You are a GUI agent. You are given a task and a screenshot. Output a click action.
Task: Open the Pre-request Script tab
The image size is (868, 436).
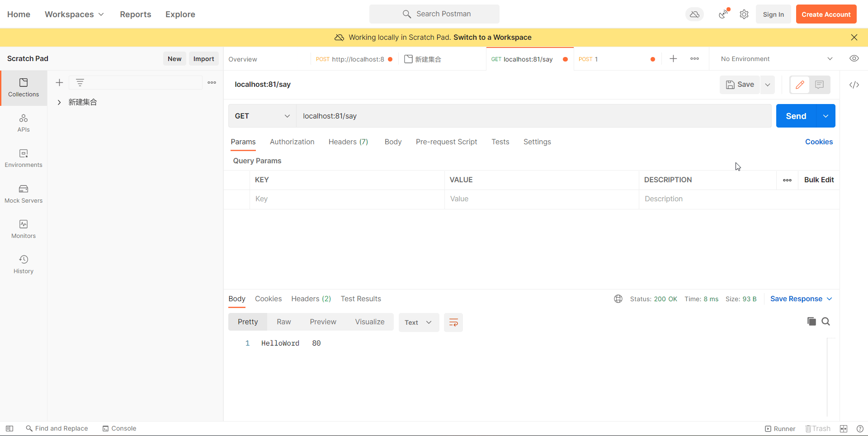446,142
